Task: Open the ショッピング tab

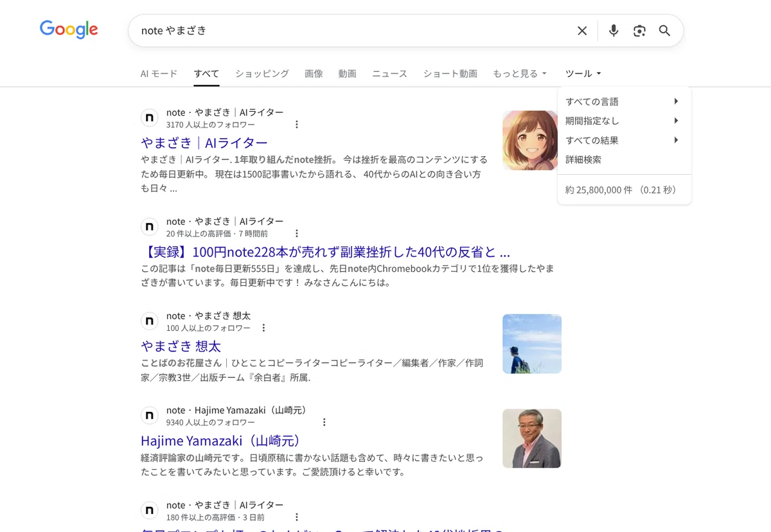Action: 262,74
